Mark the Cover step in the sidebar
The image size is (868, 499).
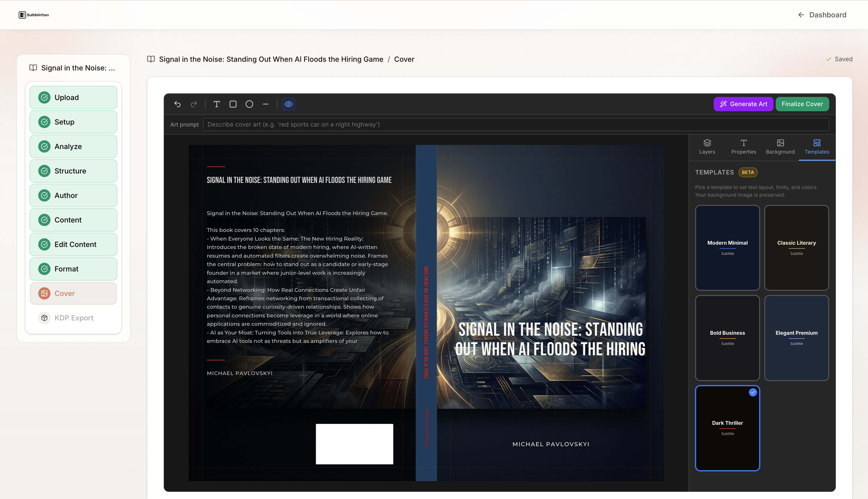pos(73,293)
